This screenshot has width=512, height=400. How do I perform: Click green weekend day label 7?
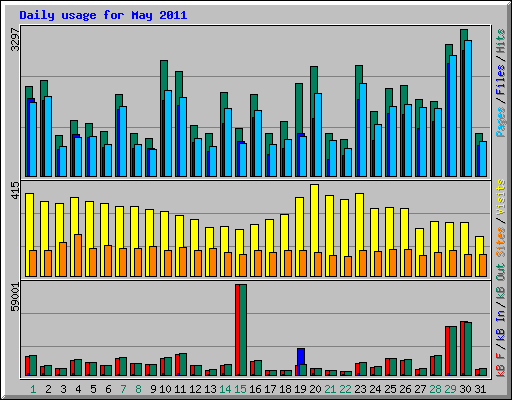coord(123,389)
